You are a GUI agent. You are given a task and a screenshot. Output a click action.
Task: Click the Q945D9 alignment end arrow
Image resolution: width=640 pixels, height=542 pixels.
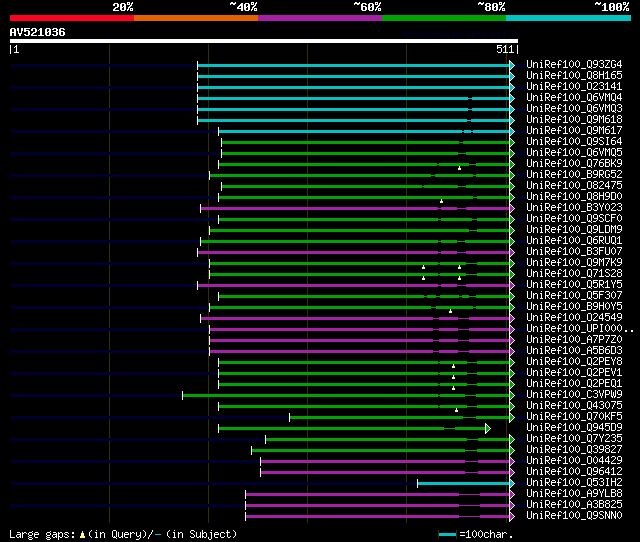488,429
